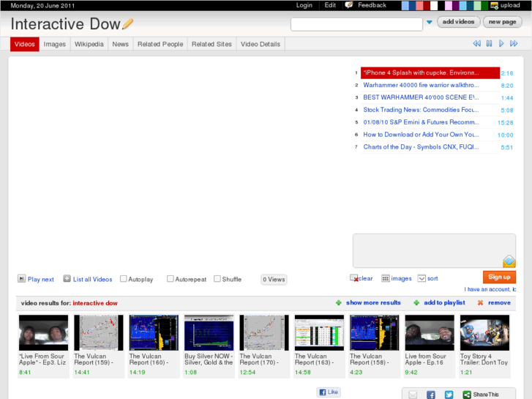Click the ShareThis icon

[x=467, y=395]
